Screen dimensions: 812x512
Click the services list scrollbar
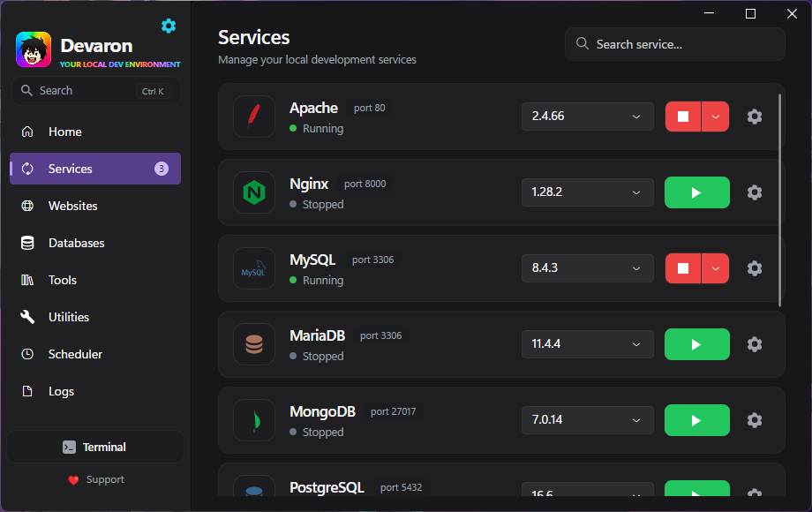780,200
